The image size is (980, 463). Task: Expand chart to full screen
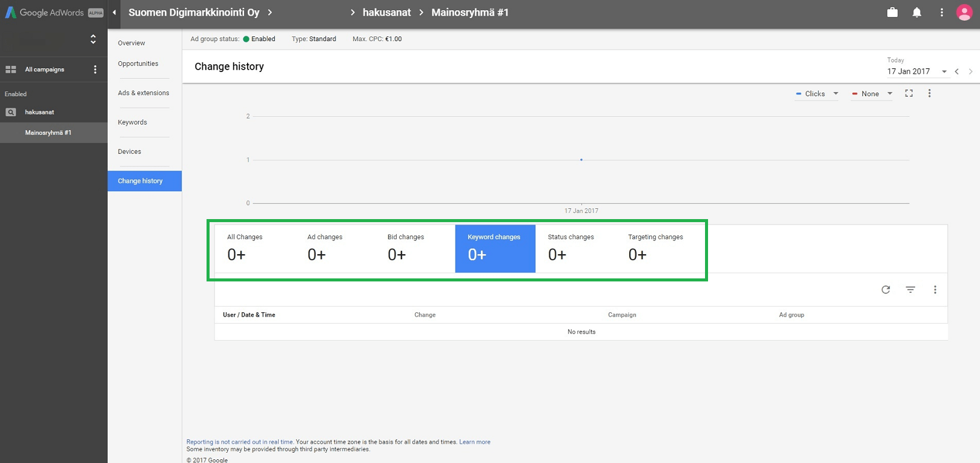pos(909,93)
